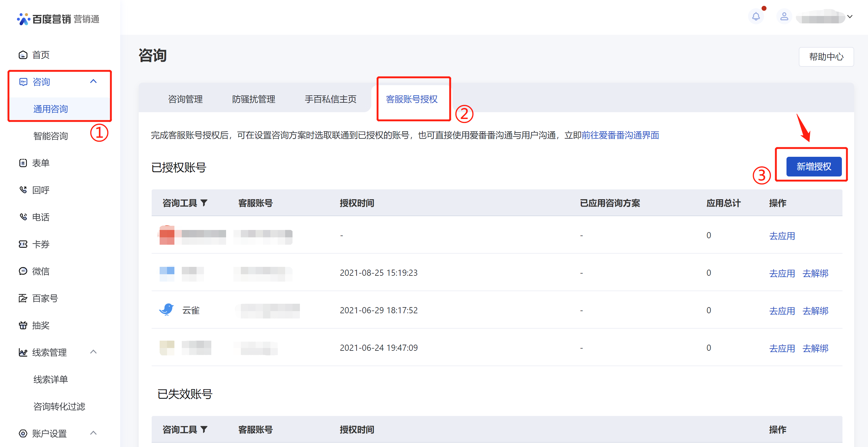Click the 线索管理 chart icon
This screenshot has height=447, width=868.
(x=22, y=352)
